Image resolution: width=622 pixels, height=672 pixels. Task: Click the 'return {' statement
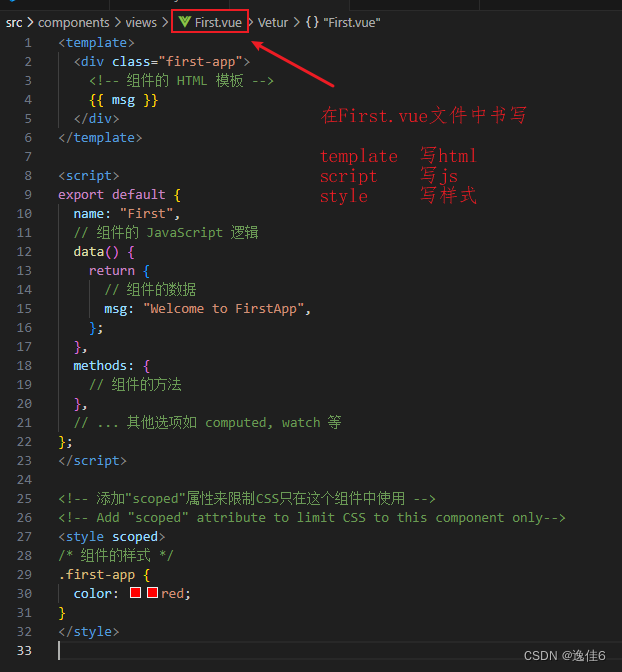(119, 270)
